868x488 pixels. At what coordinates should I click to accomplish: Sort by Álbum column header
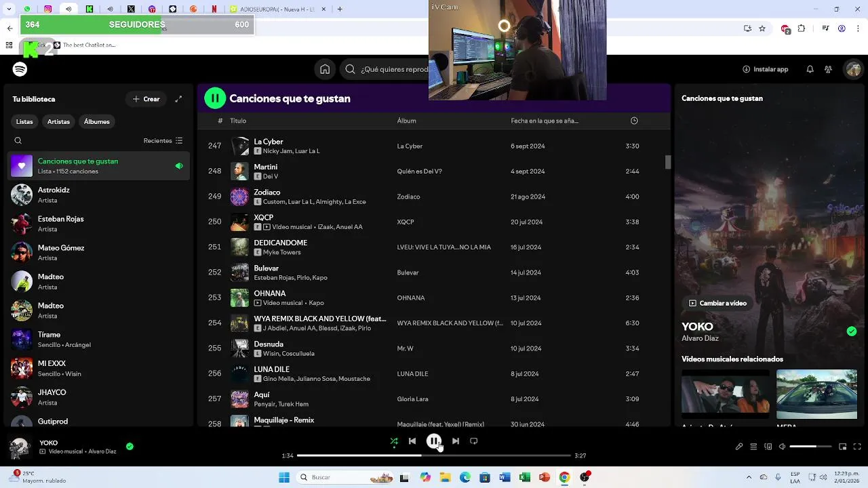pyautogui.click(x=407, y=121)
